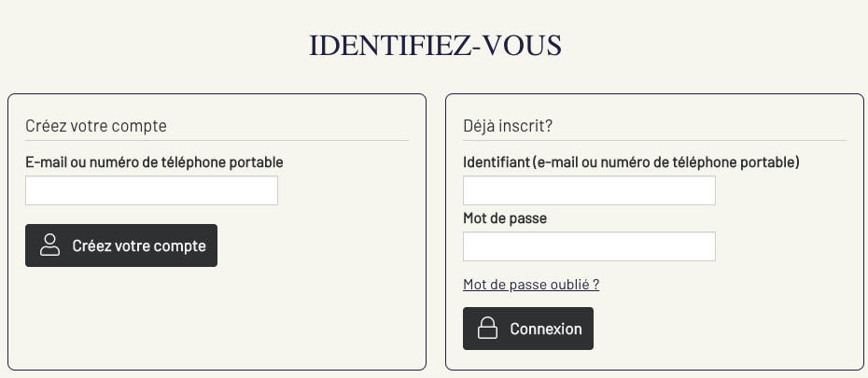This screenshot has height=378, width=868.
Task: Focus the Identifiant input field
Action: pos(589,190)
